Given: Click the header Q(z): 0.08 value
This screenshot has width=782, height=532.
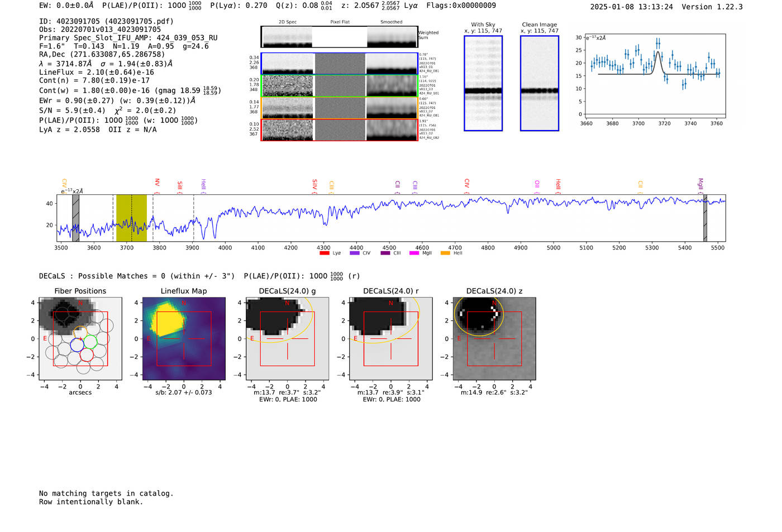Looking at the screenshot, I should 304,6.
